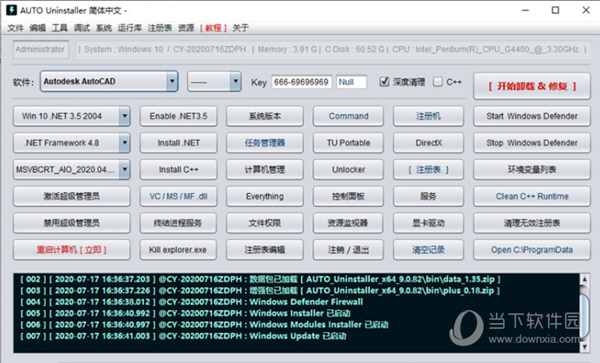
Task: Open the dashed version dropdown
Action: point(235,81)
